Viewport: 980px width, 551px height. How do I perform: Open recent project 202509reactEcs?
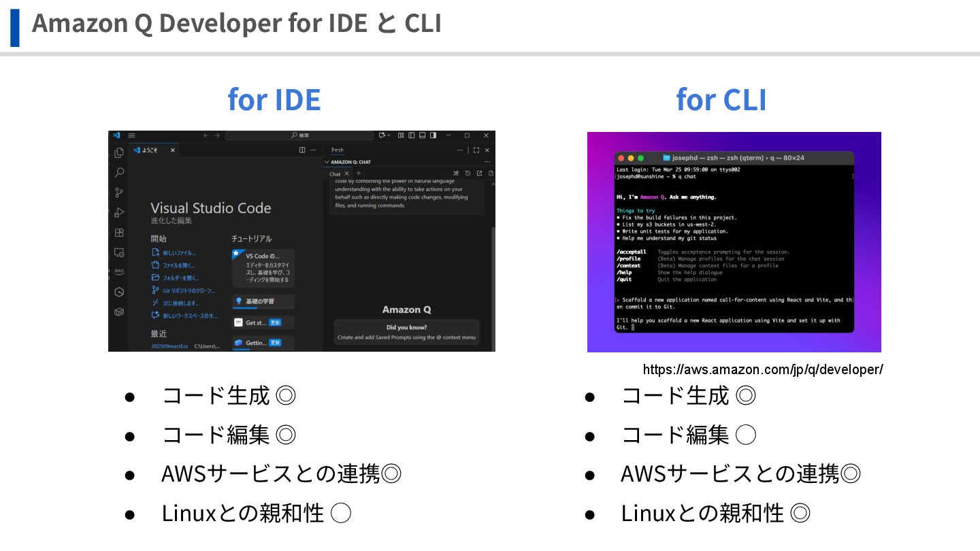pos(171,346)
